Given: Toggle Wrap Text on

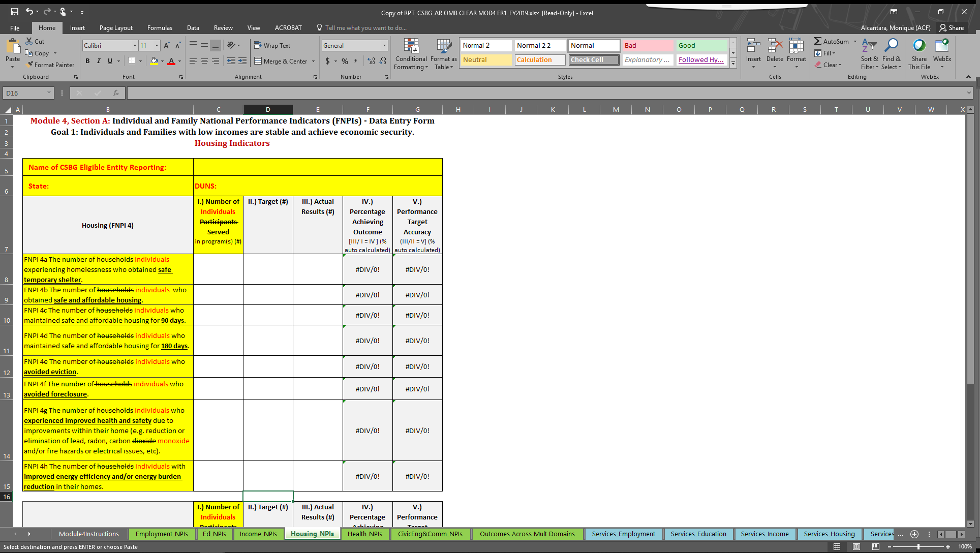Looking at the screenshot, I should 272,45.
